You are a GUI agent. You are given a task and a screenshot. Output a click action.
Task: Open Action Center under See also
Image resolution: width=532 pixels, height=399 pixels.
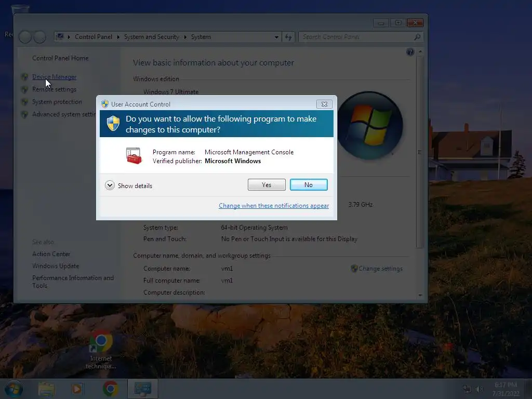click(51, 254)
